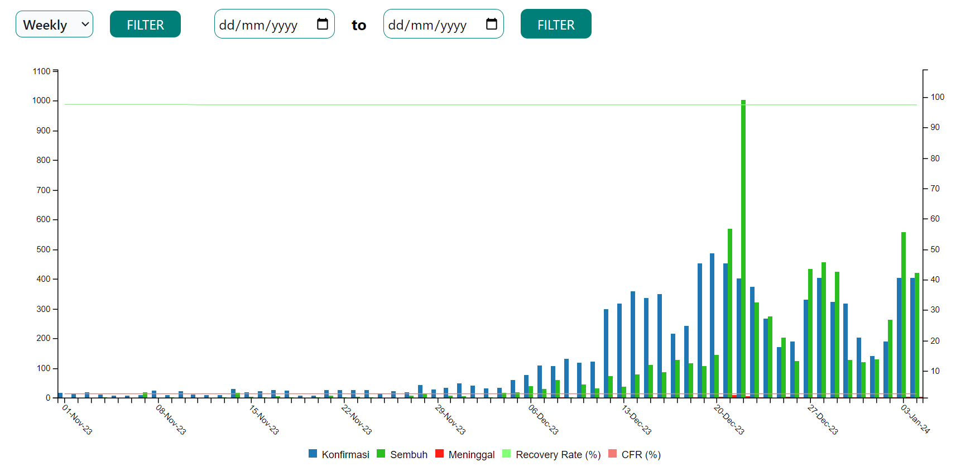Click the 20-Dec-23 axis date label
Viewport: 980px width, 476px height.
[x=729, y=420]
